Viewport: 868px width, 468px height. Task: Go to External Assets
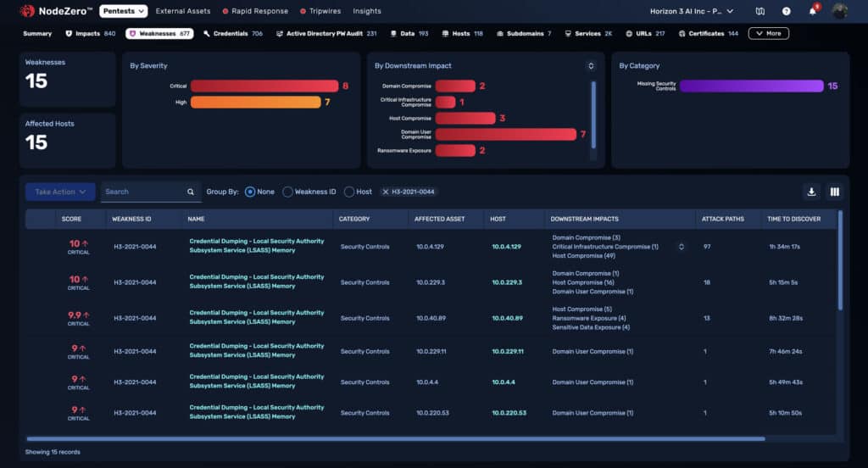click(183, 11)
